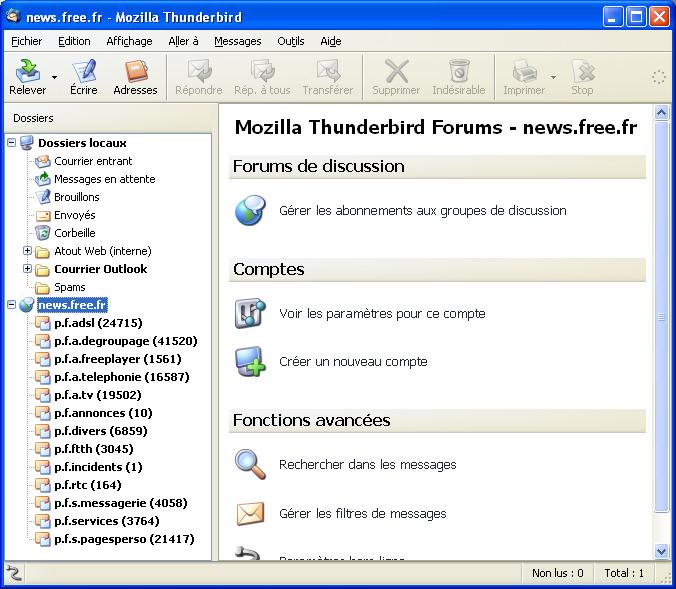Screen dimensions: 676x589
Task: Open newsgroup p.f.a.freeplayer (1561)
Action: (118, 359)
